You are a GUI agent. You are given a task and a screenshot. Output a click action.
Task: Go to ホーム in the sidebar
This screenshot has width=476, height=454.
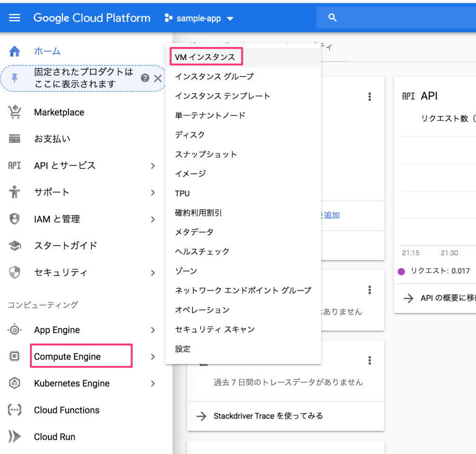[x=47, y=51]
